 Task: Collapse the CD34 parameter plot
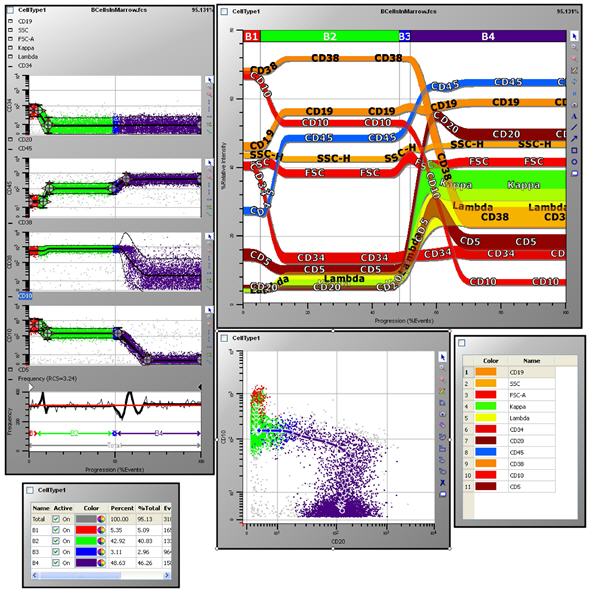pyautogui.click(x=10, y=66)
